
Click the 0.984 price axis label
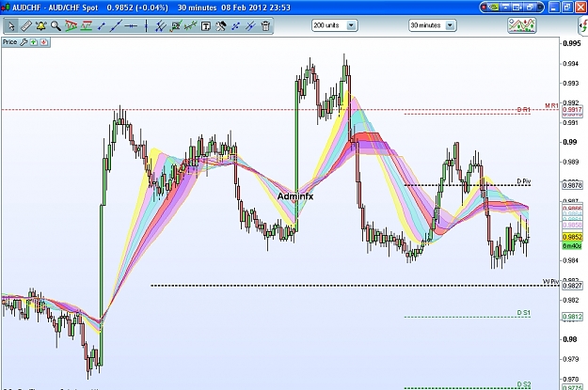[x=571, y=260]
